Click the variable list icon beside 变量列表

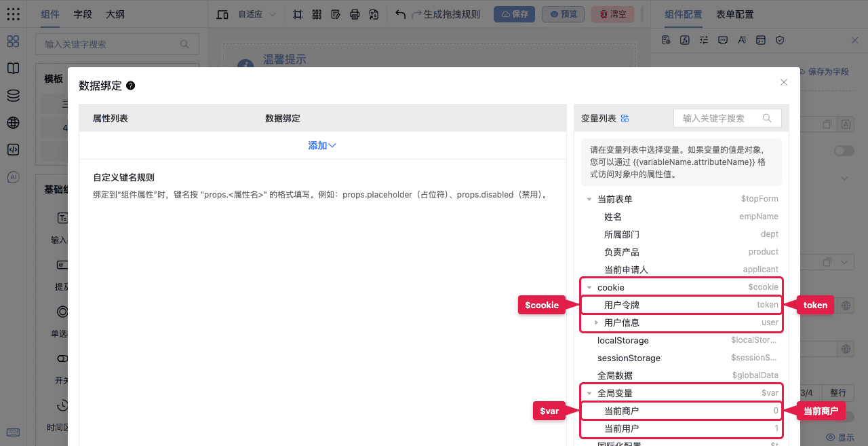(625, 118)
